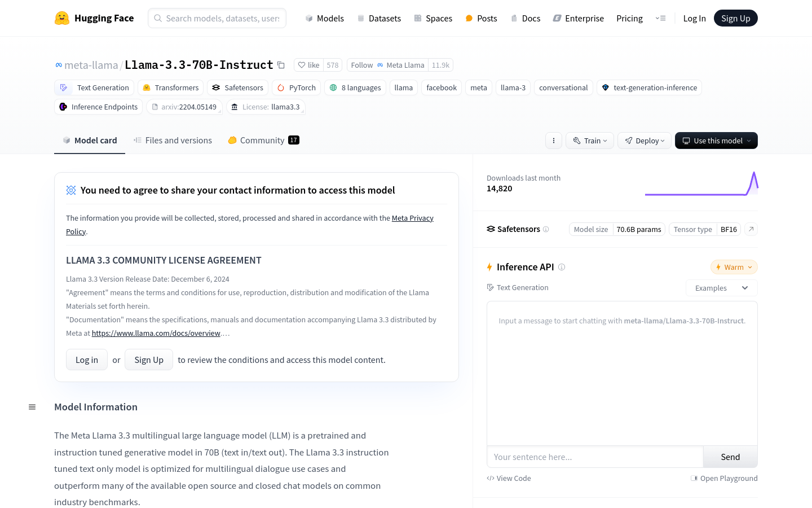Screen dimensions: 812x508
Task: Click Inference Endpoints tag
Action: tap(99, 107)
